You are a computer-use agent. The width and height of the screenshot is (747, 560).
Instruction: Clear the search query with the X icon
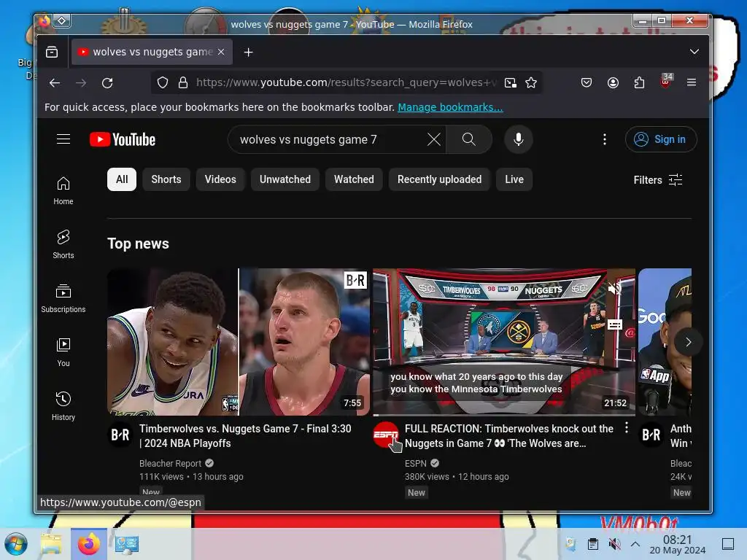pos(433,139)
